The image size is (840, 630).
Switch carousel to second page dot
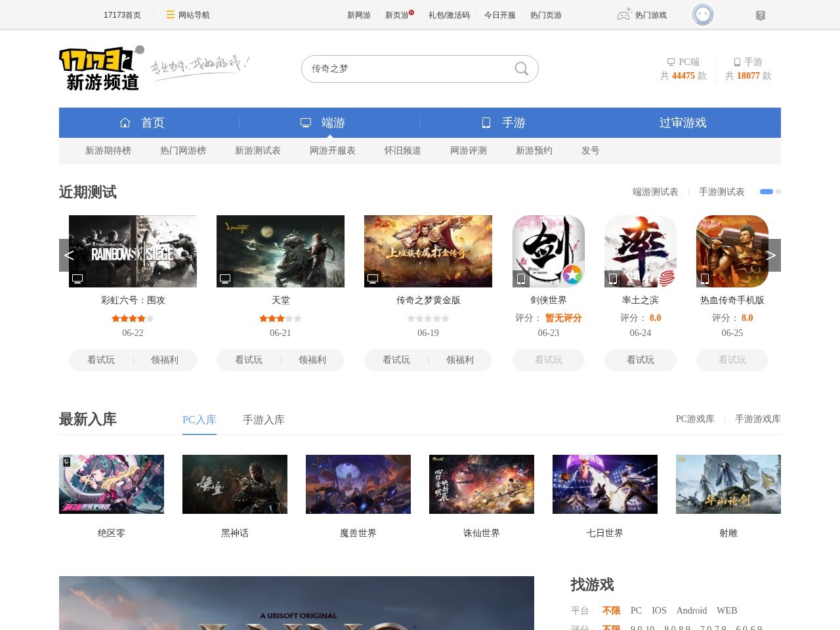point(778,192)
